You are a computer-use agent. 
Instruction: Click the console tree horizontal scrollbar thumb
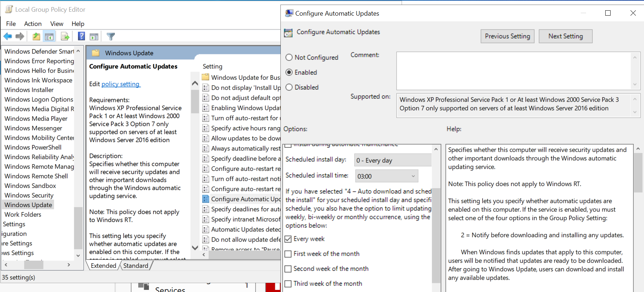tap(34, 265)
